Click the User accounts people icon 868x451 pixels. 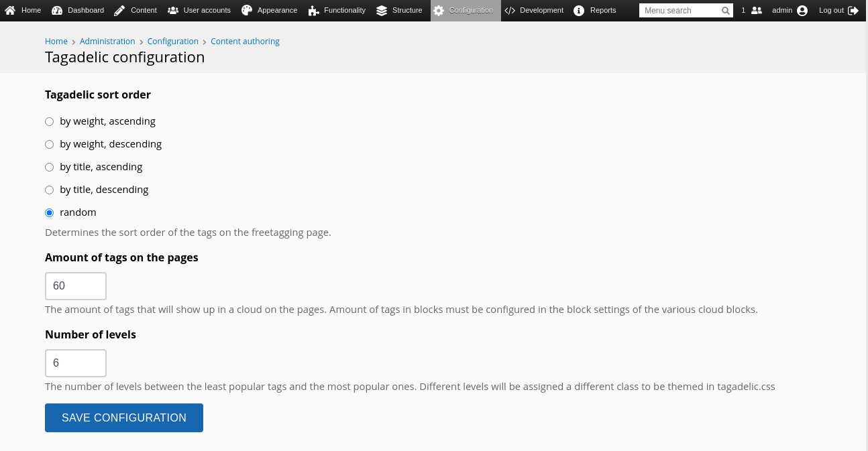pyautogui.click(x=173, y=11)
